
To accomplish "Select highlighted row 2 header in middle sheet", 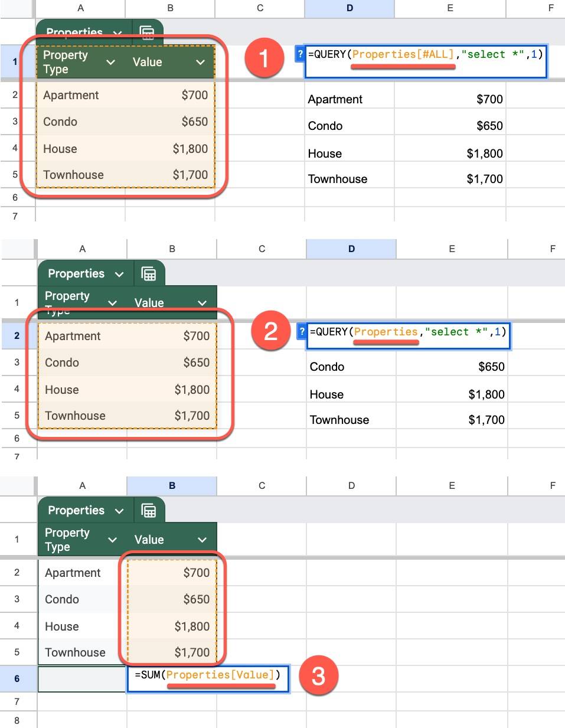I will point(17,336).
